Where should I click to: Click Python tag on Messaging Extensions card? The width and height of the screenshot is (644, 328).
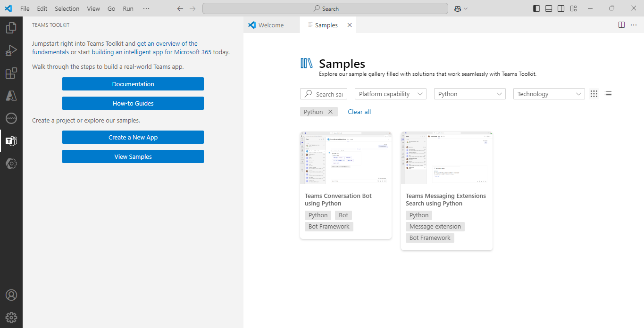(x=419, y=215)
